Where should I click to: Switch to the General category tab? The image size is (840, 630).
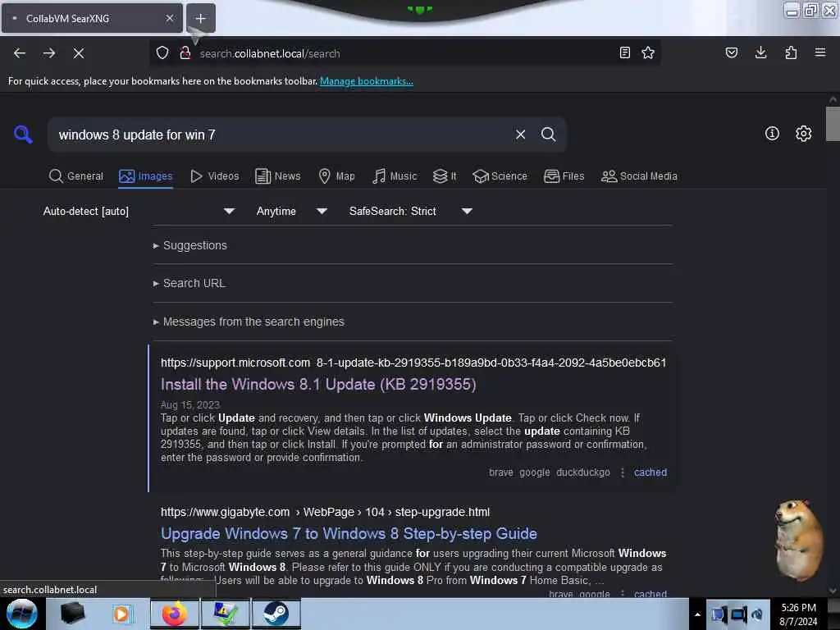(76, 176)
